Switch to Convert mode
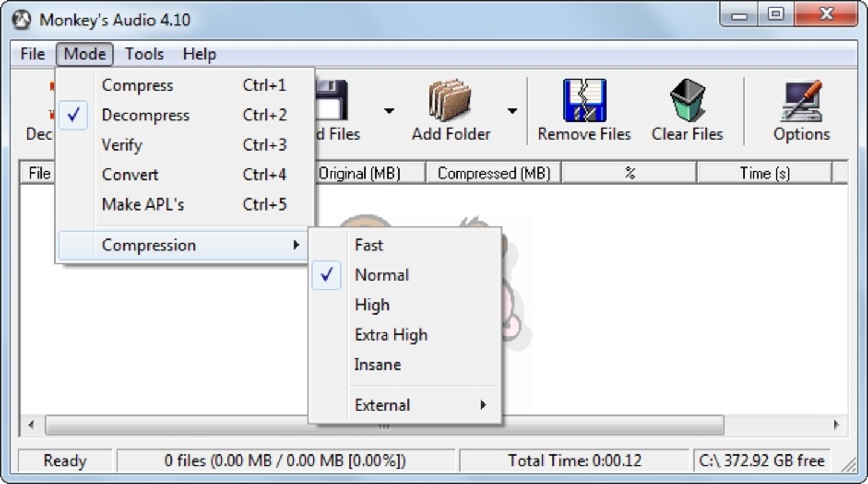This screenshot has width=868, height=484. [185, 174]
